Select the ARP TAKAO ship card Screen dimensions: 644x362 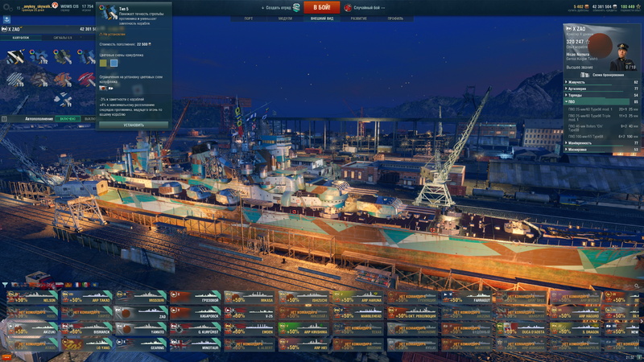[x=86, y=297]
